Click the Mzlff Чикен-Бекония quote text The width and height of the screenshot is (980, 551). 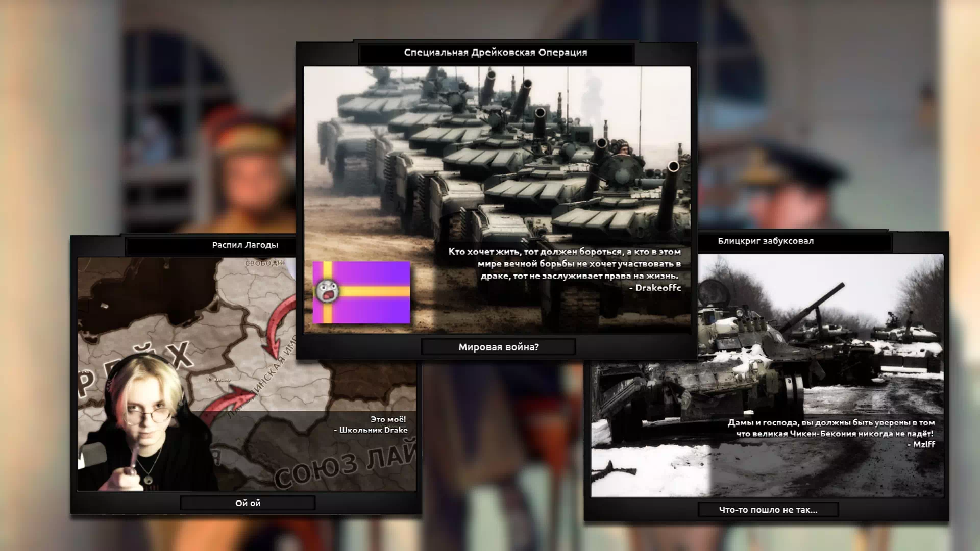[x=831, y=433]
